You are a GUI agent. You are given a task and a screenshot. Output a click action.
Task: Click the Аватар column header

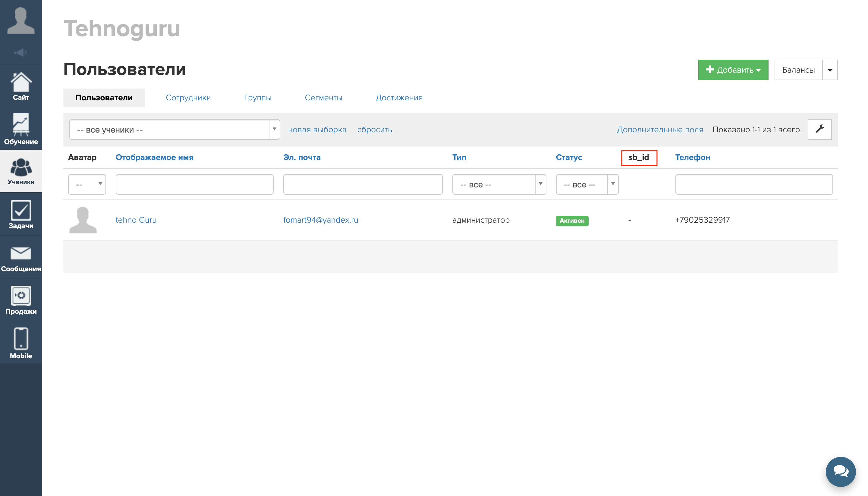point(82,157)
